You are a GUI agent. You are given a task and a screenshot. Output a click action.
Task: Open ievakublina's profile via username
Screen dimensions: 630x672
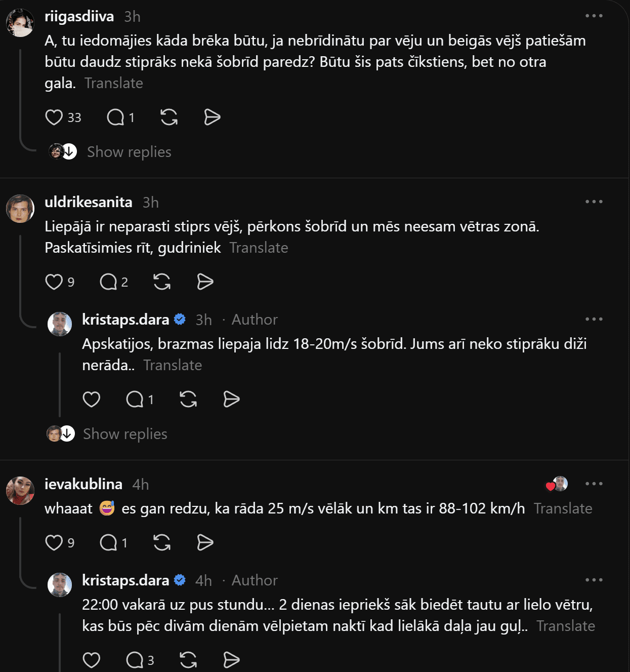coord(83,484)
